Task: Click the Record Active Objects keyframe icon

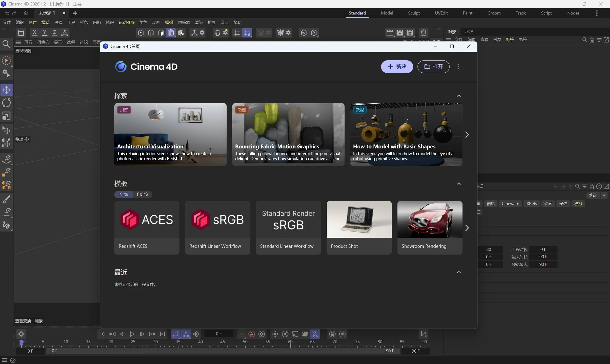Action: pos(241,334)
